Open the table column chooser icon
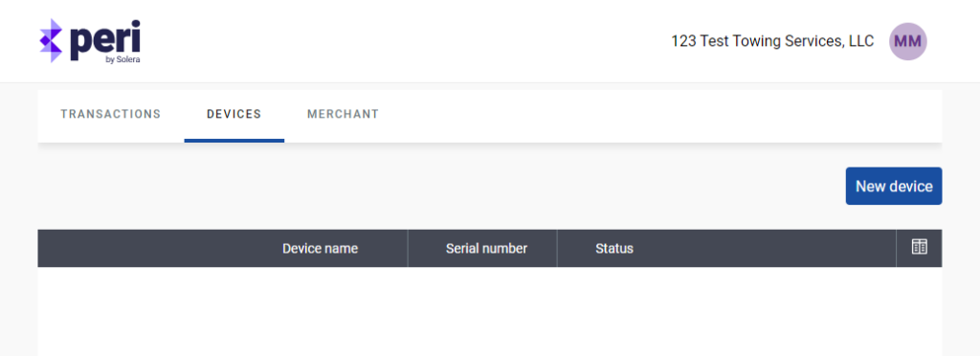The height and width of the screenshot is (356, 980). click(x=919, y=247)
